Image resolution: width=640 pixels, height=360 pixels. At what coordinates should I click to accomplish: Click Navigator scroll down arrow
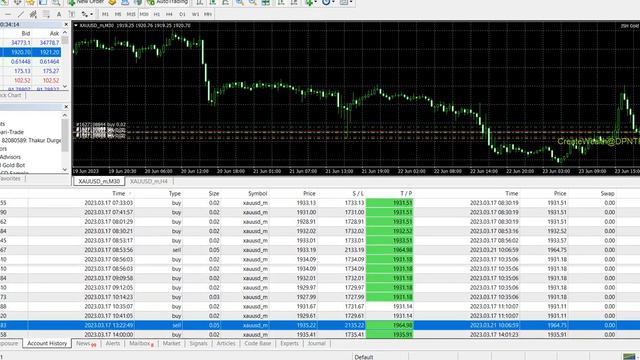tap(65, 169)
